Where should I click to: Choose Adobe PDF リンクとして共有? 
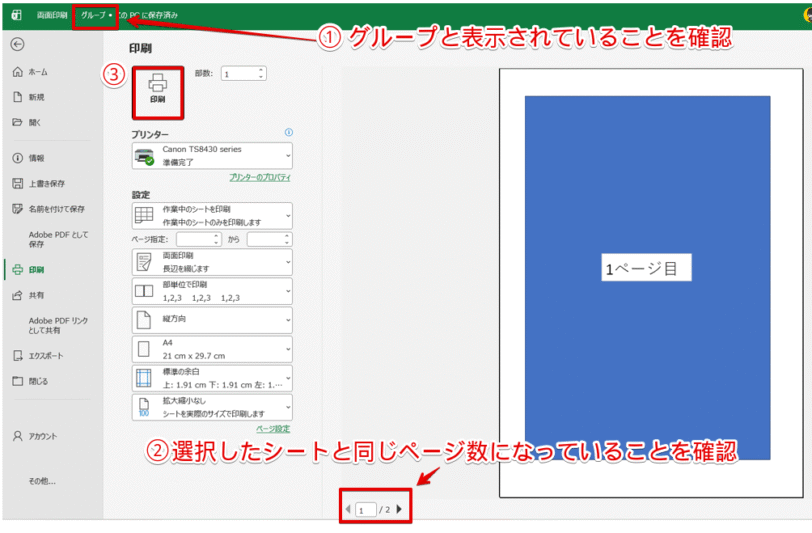(x=58, y=325)
